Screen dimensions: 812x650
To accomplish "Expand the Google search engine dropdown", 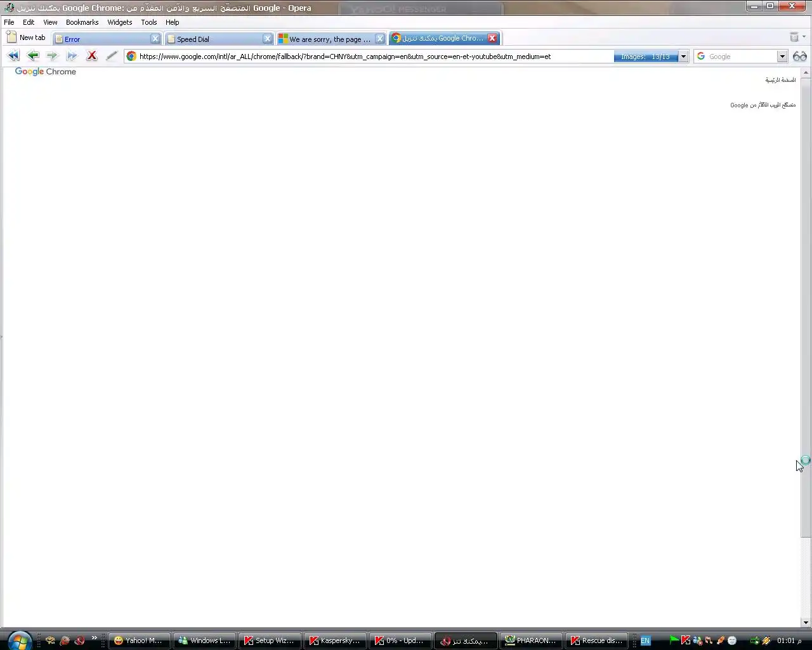I will click(782, 56).
